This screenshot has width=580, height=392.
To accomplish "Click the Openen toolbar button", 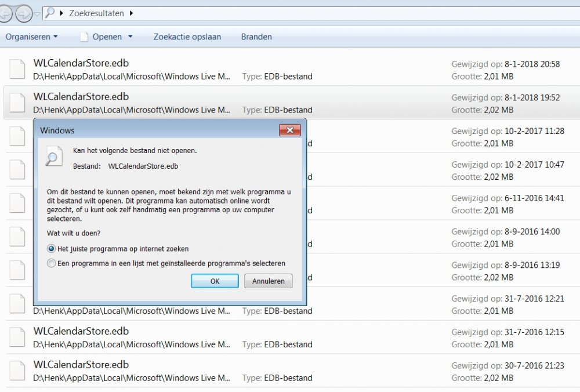I will coord(101,37).
